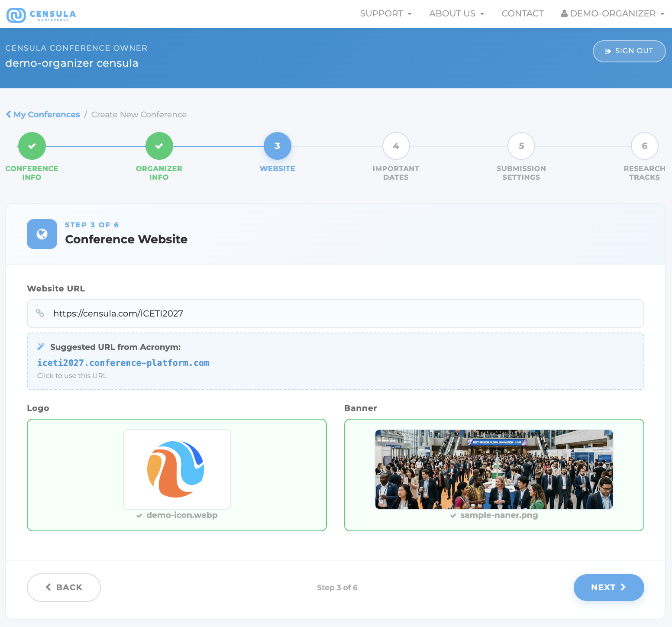The image size is (672, 627).
Task: Click the Submission Settings step label
Action: 521,173
